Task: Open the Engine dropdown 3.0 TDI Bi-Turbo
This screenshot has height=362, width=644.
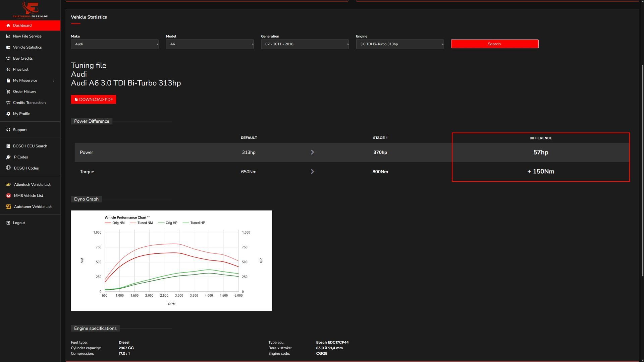Action: [399, 44]
